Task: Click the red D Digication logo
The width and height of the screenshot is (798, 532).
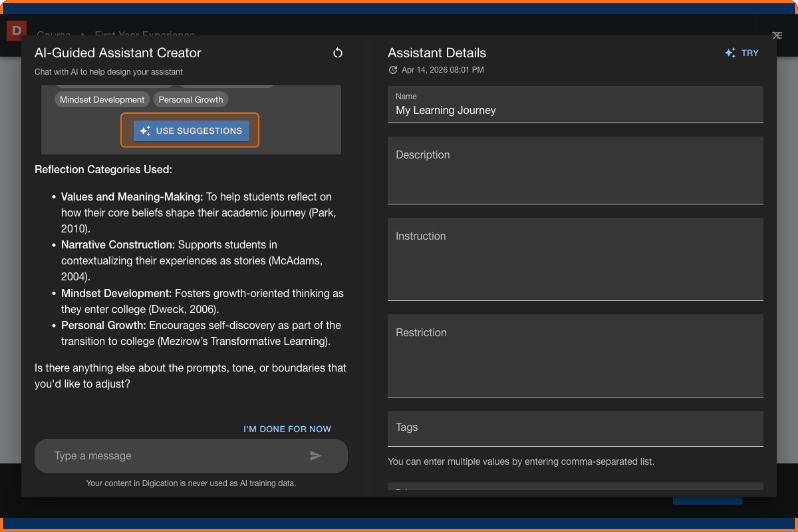Action: click(16, 31)
